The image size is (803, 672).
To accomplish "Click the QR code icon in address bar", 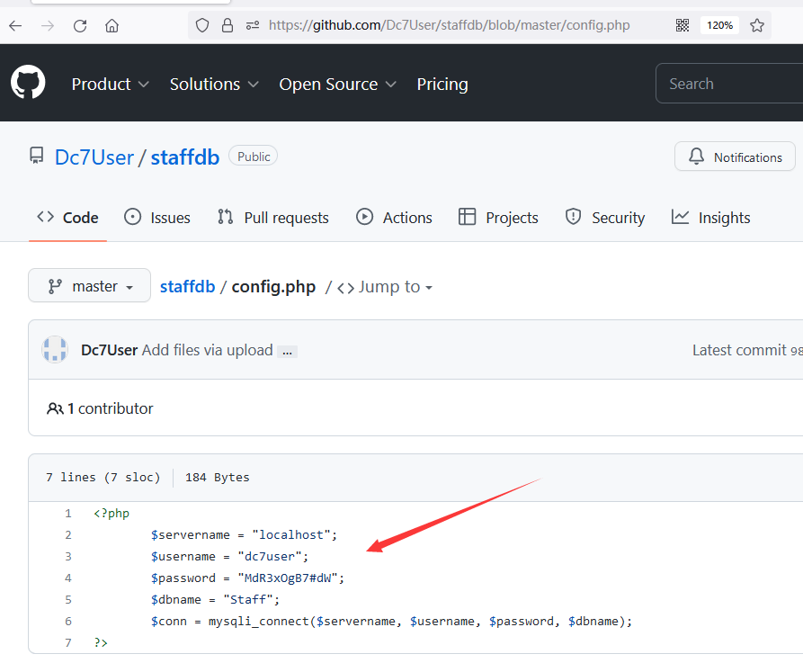I will point(683,25).
